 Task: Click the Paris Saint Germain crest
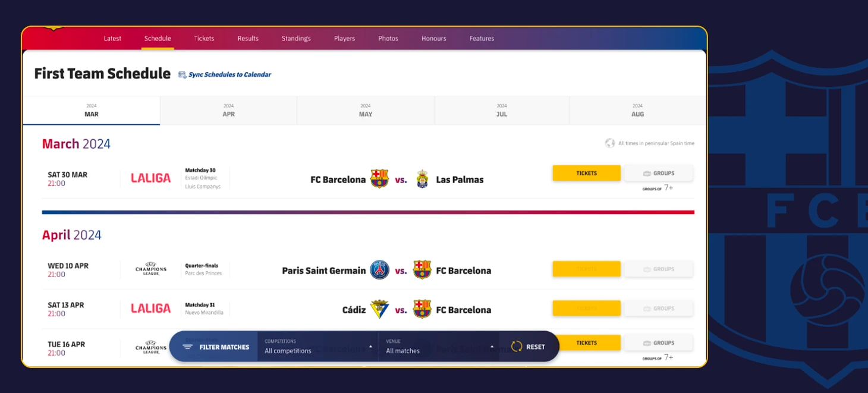pos(380,270)
